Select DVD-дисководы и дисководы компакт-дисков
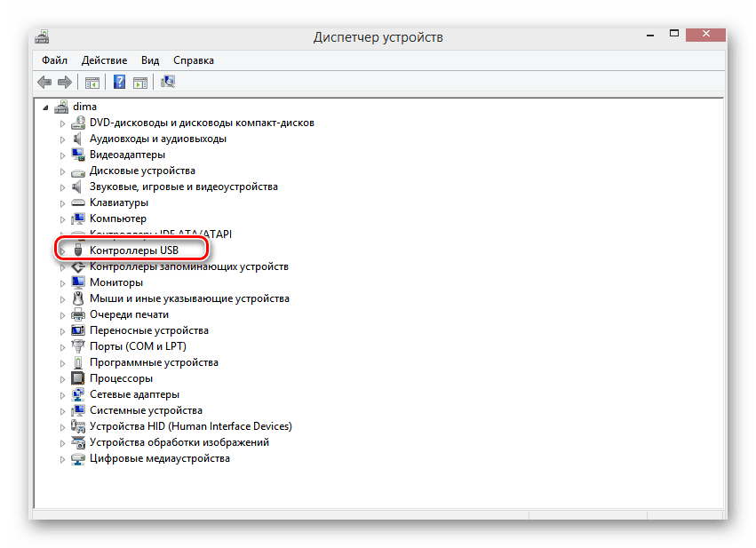This screenshot has height=548, width=756. click(x=202, y=123)
